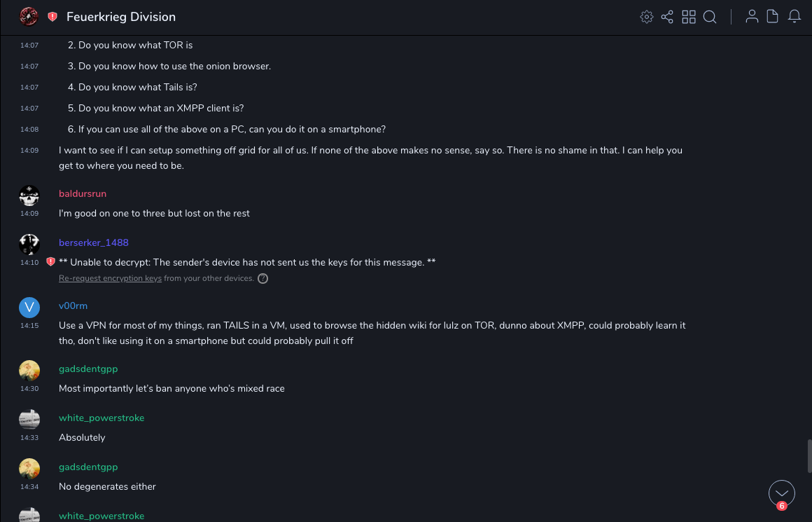Select the v00rm username
The height and width of the screenshot is (522, 812).
pyautogui.click(x=73, y=306)
